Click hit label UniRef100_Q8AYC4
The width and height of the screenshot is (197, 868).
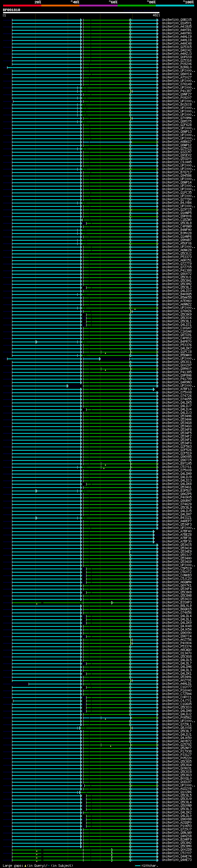[177, 74]
